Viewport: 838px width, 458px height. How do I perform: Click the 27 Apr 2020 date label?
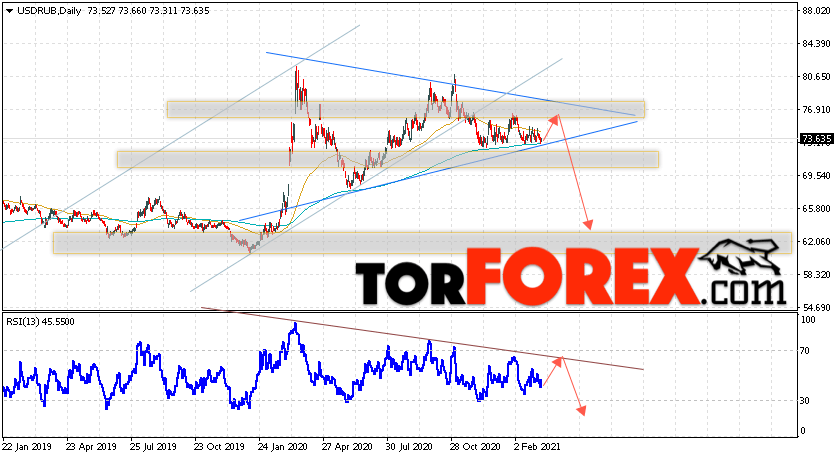pyautogui.click(x=347, y=447)
